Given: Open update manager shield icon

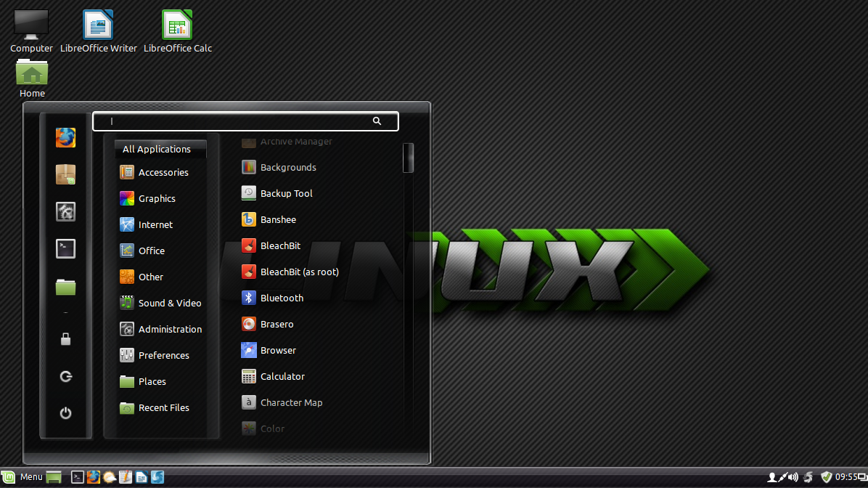Looking at the screenshot, I should (827, 477).
